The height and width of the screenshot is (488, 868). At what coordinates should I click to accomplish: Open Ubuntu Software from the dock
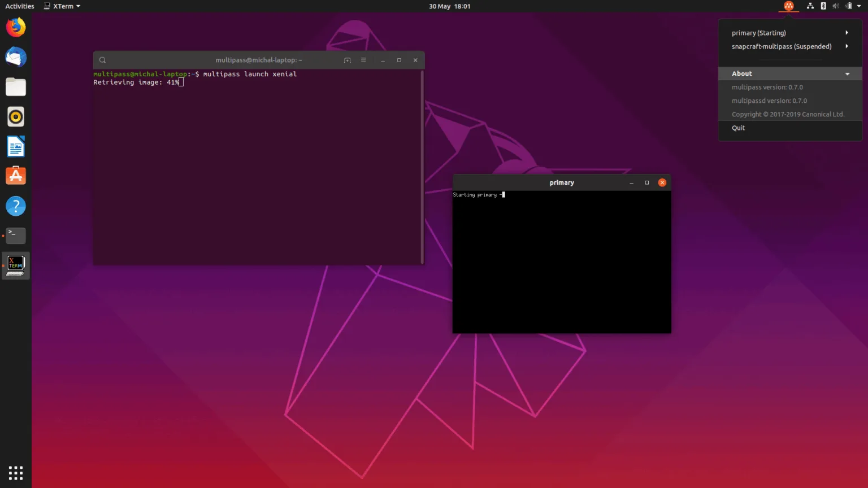coord(15,175)
